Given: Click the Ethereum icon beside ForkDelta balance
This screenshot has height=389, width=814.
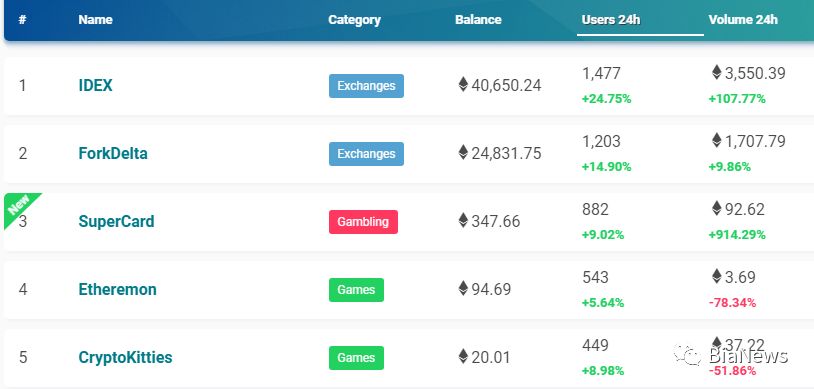Looking at the screenshot, I should coord(463,152).
